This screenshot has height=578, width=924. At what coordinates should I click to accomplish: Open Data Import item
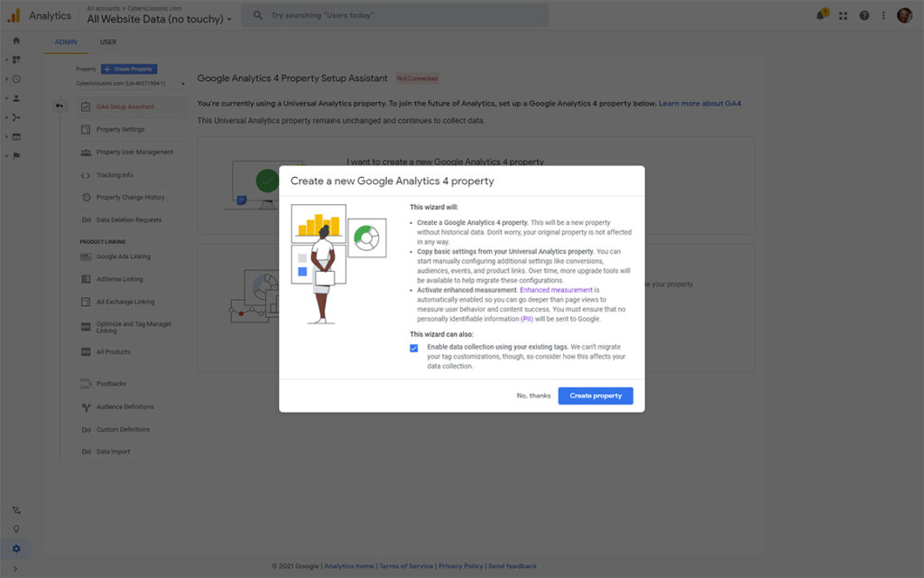113,452
